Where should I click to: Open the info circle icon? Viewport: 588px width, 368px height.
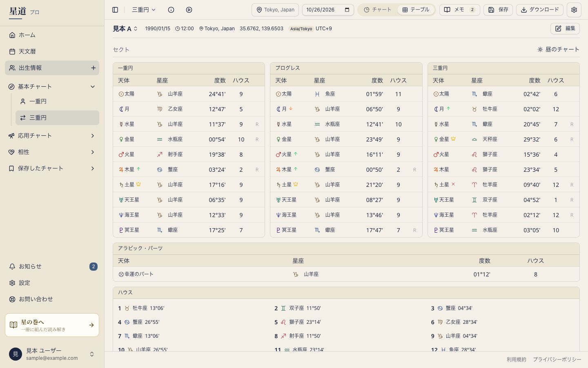[x=171, y=10]
